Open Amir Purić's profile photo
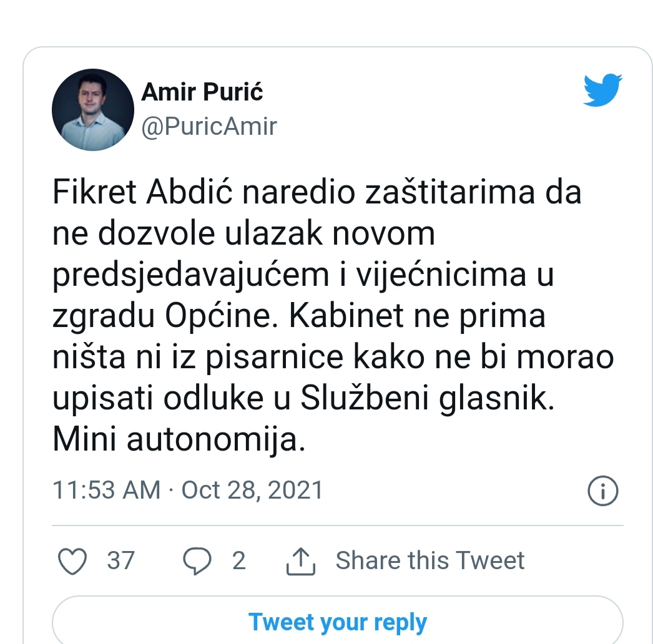653x644 pixels. (x=93, y=109)
